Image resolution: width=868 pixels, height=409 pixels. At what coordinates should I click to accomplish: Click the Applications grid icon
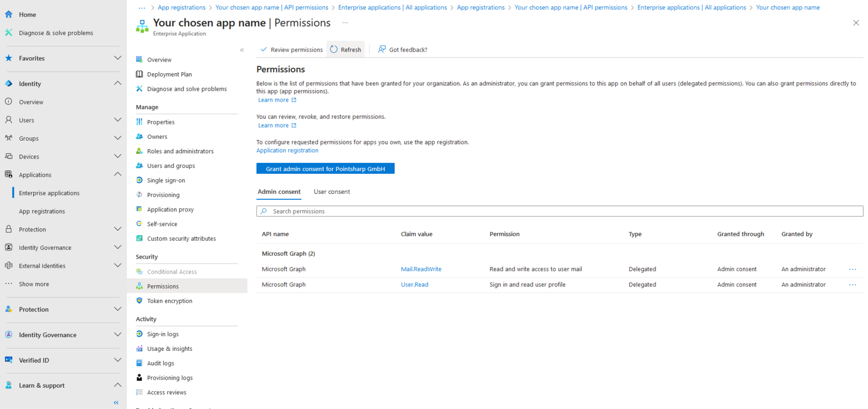[9, 174]
